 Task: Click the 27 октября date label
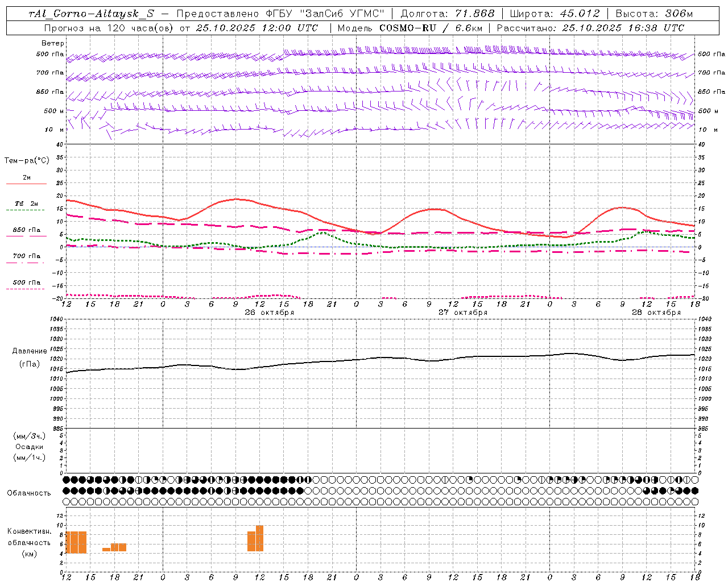coord(462,313)
